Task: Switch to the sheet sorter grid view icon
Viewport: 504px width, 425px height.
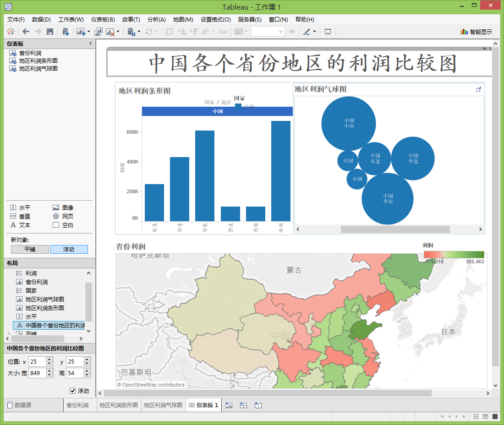Action: pos(476,417)
